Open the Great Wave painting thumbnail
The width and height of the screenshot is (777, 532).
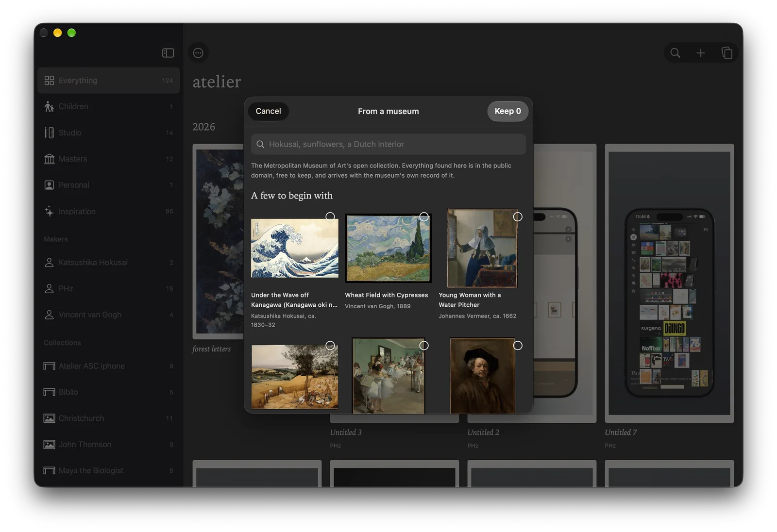pos(295,248)
